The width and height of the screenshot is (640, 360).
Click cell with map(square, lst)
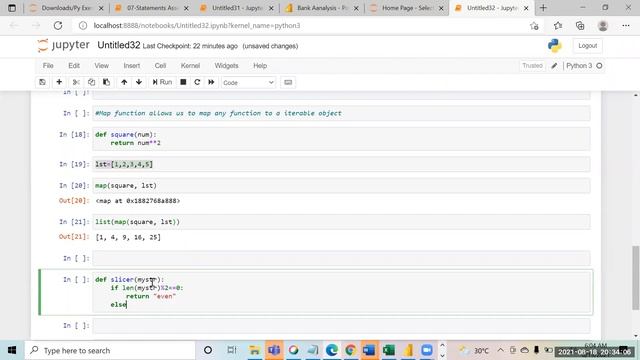pyautogui.click(x=341, y=186)
